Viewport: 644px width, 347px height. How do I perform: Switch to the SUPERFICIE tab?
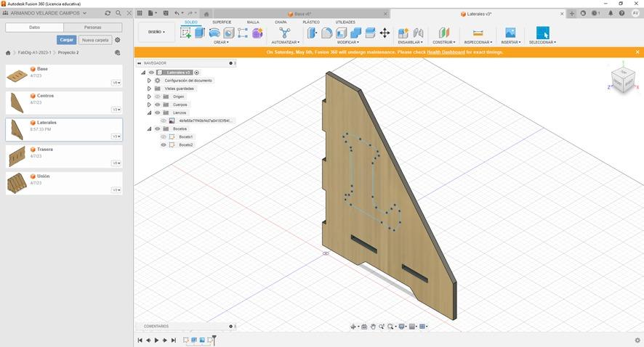222,23
